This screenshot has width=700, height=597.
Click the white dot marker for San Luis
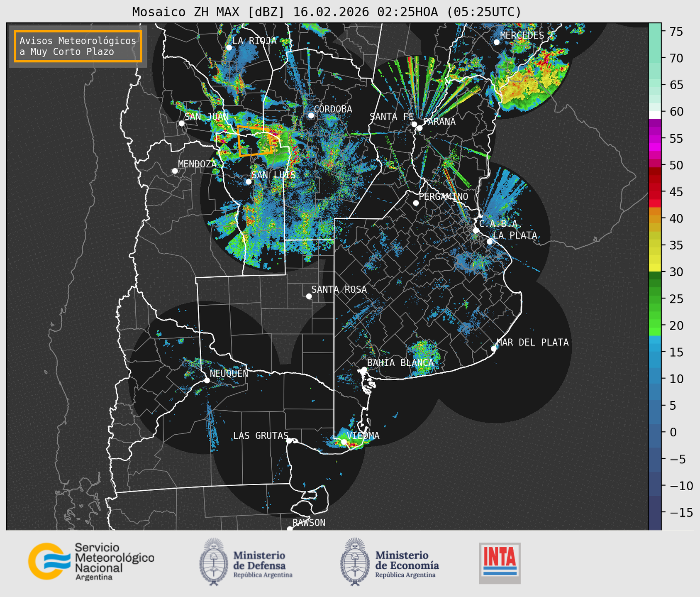(249, 182)
